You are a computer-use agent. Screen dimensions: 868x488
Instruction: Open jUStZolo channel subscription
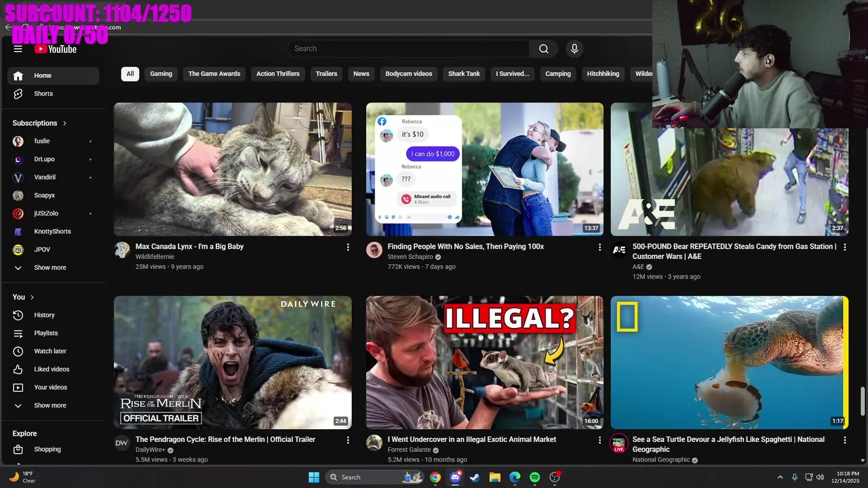point(54,213)
